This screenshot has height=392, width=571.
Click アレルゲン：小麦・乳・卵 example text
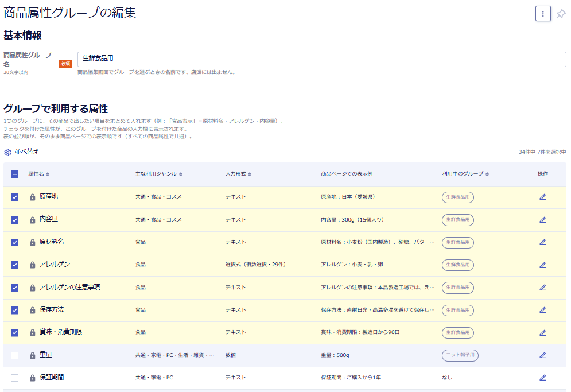pos(352,265)
